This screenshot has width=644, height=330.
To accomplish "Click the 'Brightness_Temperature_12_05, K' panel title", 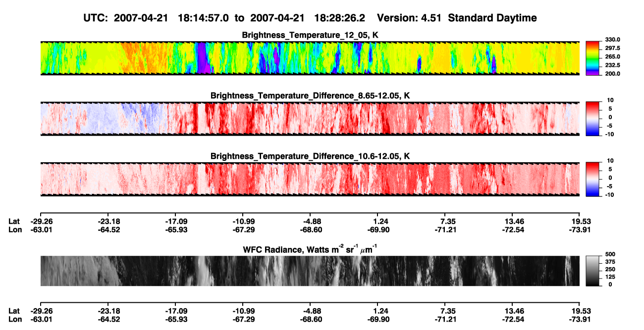I will tap(310, 35).
